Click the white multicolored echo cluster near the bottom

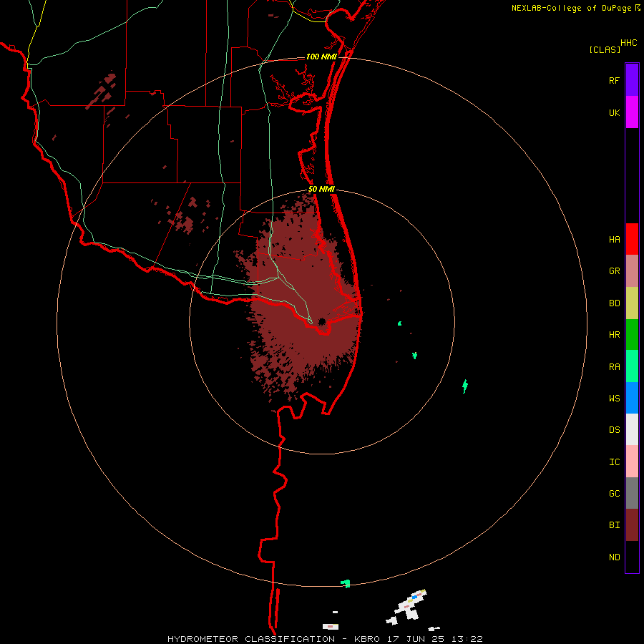407,607
